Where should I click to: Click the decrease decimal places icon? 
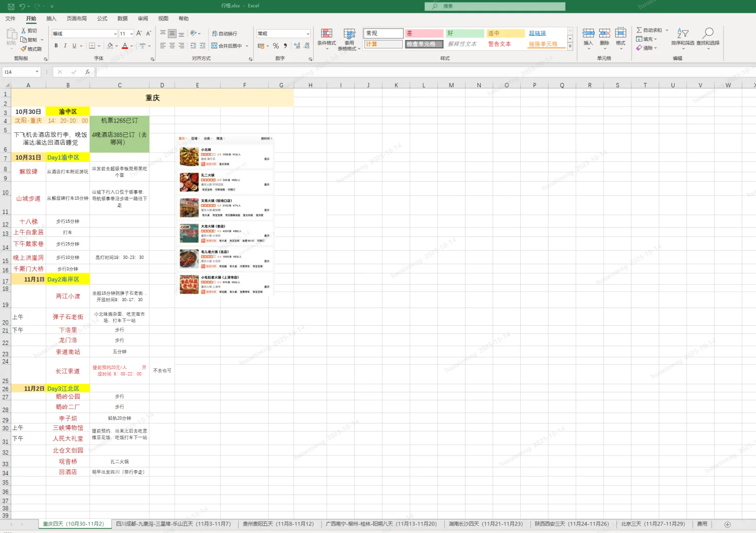(x=306, y=46)
